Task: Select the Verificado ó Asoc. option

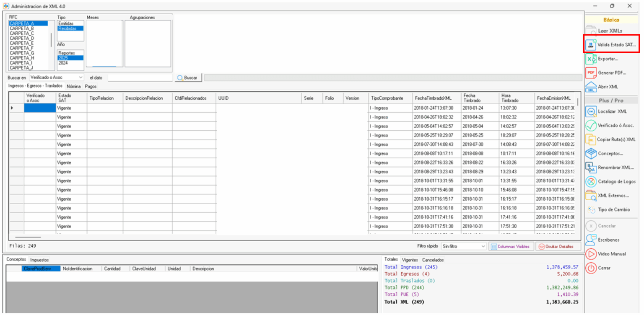Action: click(x=612, y=125)
